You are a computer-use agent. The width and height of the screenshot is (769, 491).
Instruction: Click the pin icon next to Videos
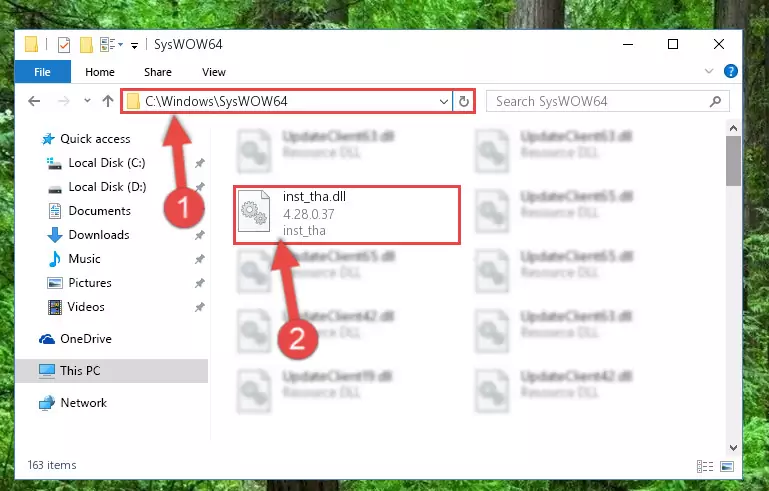(x=200, y=308)
